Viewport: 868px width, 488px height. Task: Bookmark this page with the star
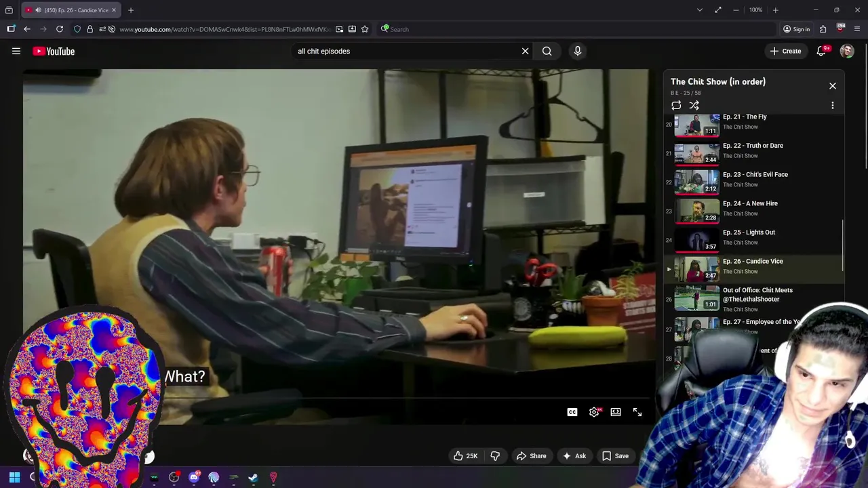365,29
